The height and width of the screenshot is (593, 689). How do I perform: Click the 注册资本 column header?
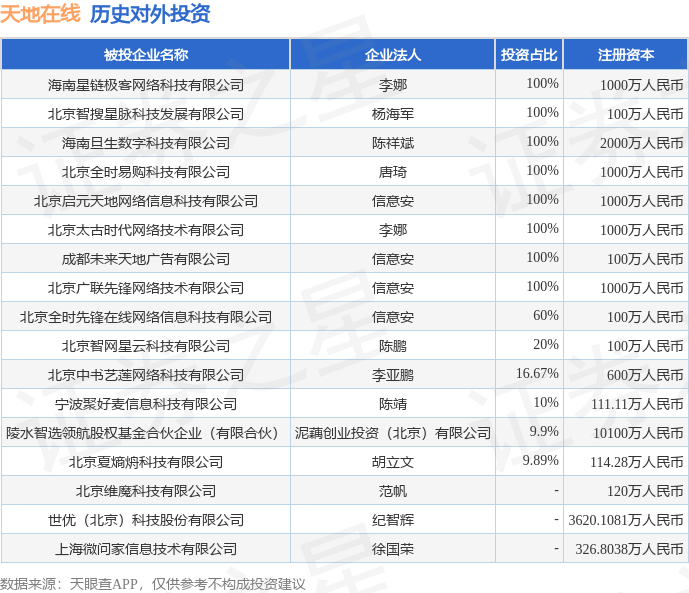click(x=625, y=54)
